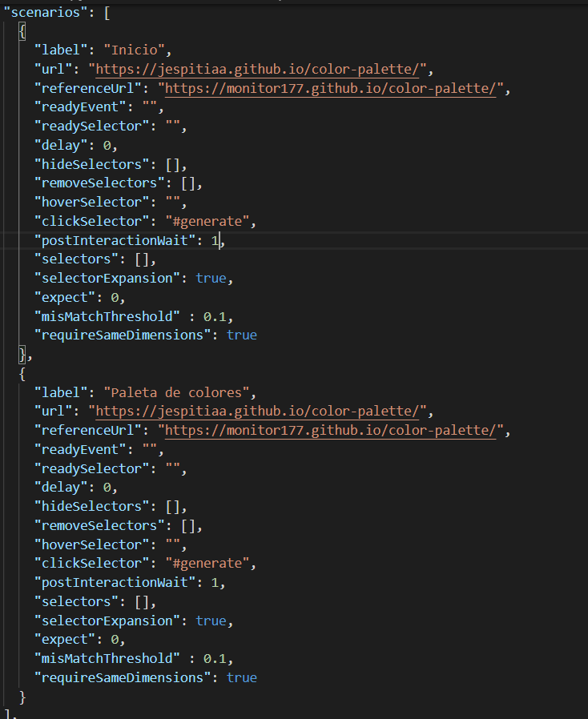Click the misMatchThreshold 0.1 value in the Paleta de colores scenario

click(215, 658)
